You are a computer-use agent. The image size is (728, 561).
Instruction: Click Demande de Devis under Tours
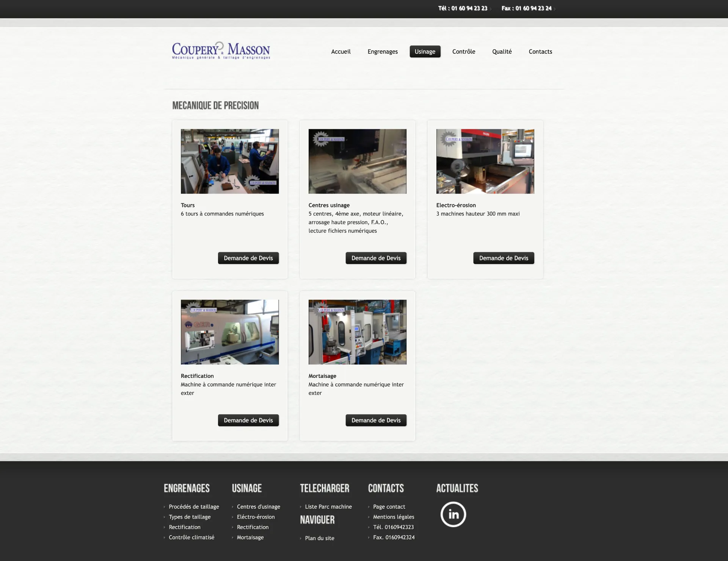pos(248,258)
